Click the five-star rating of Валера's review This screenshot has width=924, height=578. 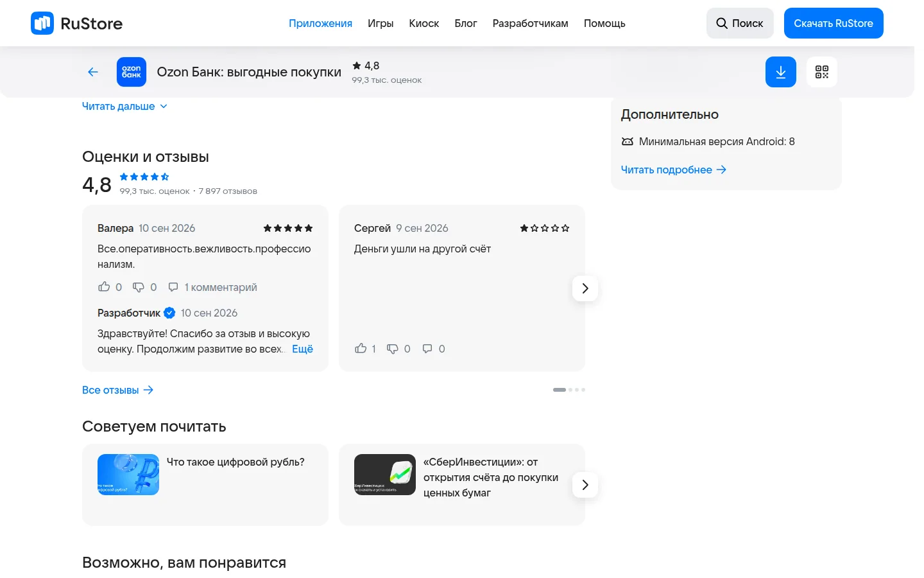pos(288,228)
